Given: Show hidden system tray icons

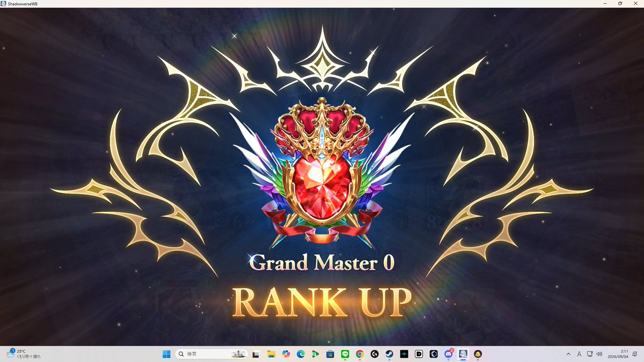Looking at the screenshot, I should pos(568,354).
